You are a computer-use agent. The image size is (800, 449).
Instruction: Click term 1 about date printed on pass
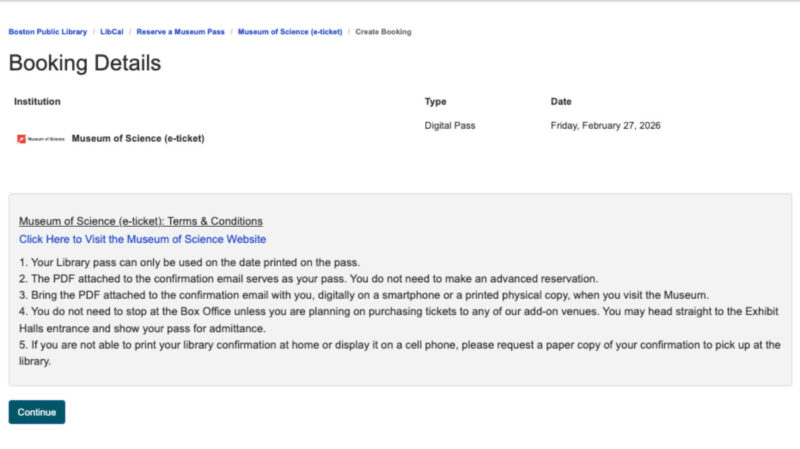(189, 262)
